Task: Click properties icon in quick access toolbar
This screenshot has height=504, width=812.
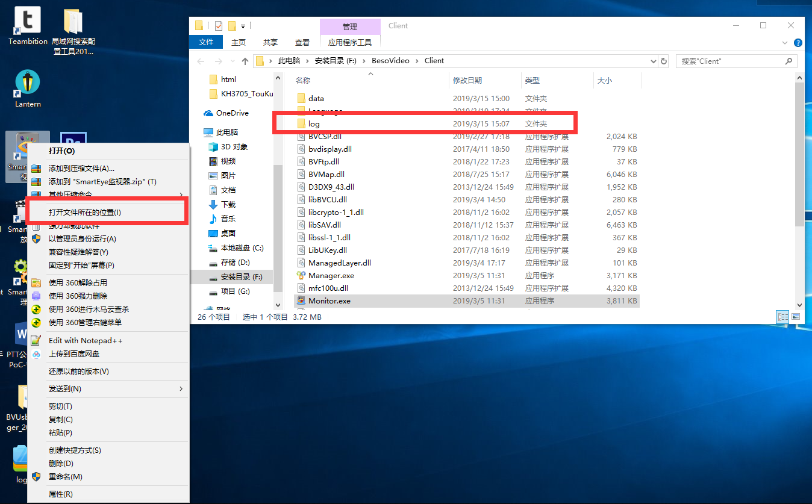Action: 218,26
